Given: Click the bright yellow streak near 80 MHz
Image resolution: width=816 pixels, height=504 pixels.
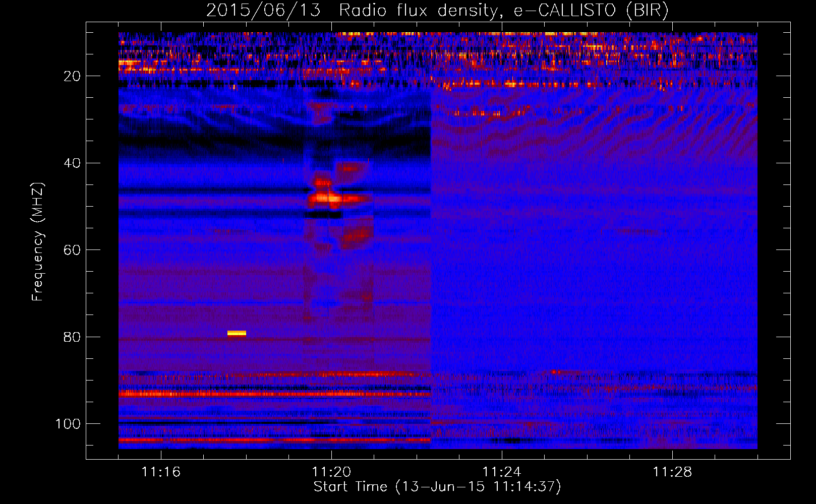Looking at the screenshot, I should point(237,333).
